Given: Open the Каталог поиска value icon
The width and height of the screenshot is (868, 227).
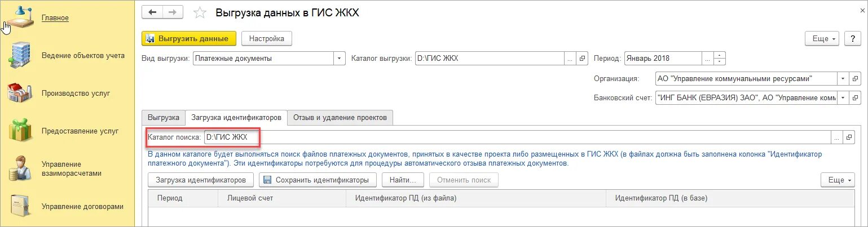Looking at the screenshot, I should [x=849, y=137].
